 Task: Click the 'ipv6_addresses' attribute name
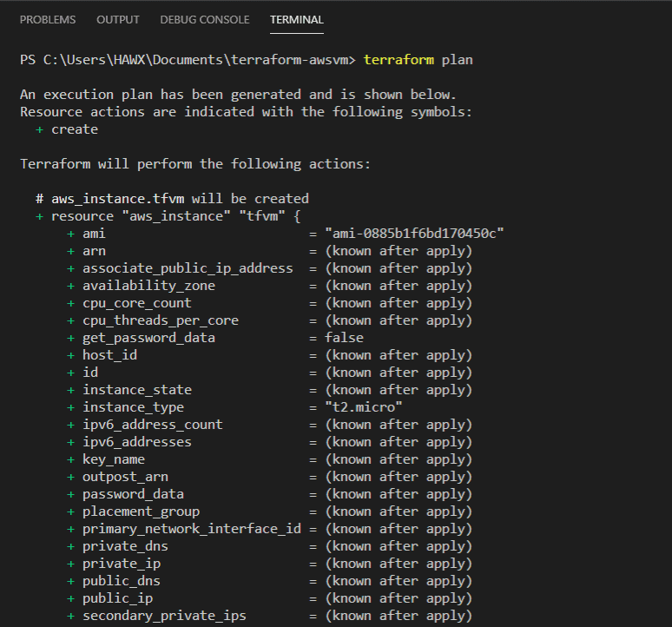coord(136,442)
